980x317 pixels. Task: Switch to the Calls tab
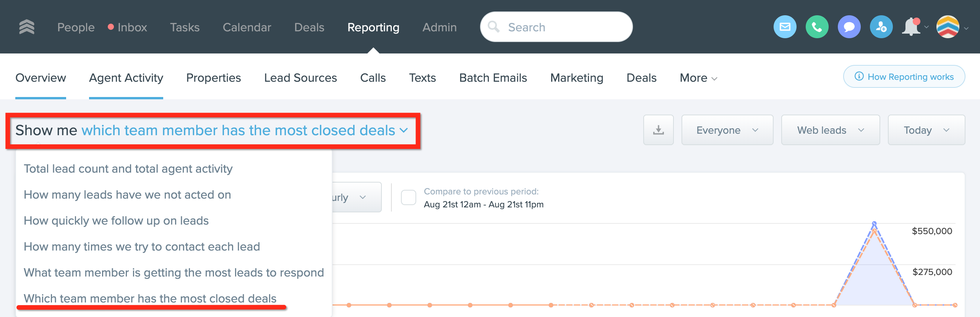click(x=373, y=78)
